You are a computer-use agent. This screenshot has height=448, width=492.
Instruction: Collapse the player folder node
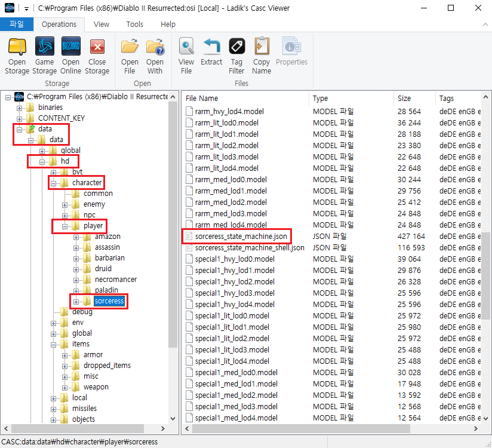point(64,226)
